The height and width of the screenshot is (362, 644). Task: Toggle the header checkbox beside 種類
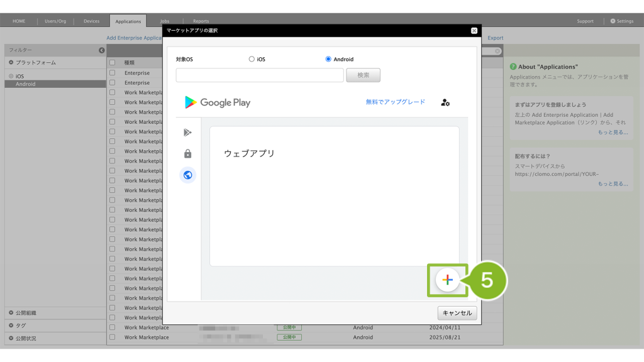(113, 63)
